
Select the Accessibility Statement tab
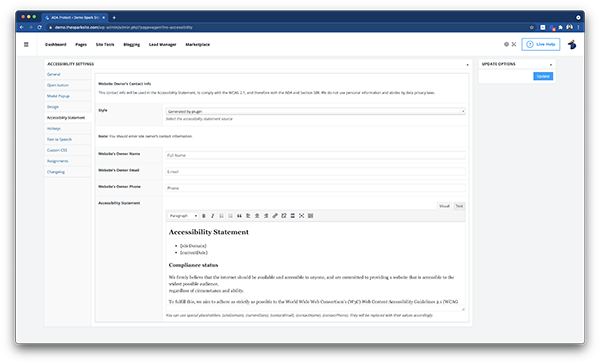click(66, 118)
